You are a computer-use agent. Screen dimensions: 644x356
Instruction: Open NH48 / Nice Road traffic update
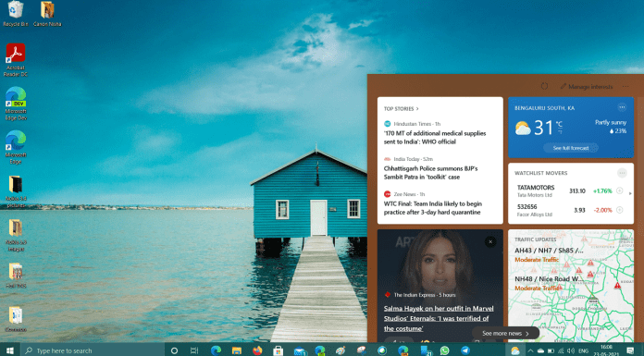[549, 283]
